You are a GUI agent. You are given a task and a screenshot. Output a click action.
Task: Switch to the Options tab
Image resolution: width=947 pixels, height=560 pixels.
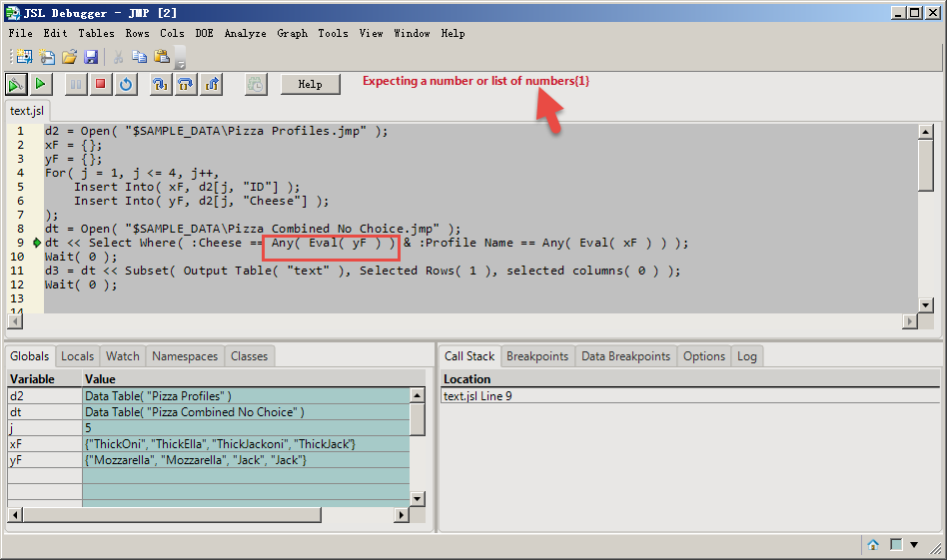point(703,356)
